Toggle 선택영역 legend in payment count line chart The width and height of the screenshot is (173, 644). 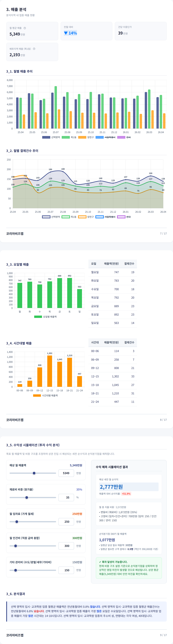pos(51,217)
